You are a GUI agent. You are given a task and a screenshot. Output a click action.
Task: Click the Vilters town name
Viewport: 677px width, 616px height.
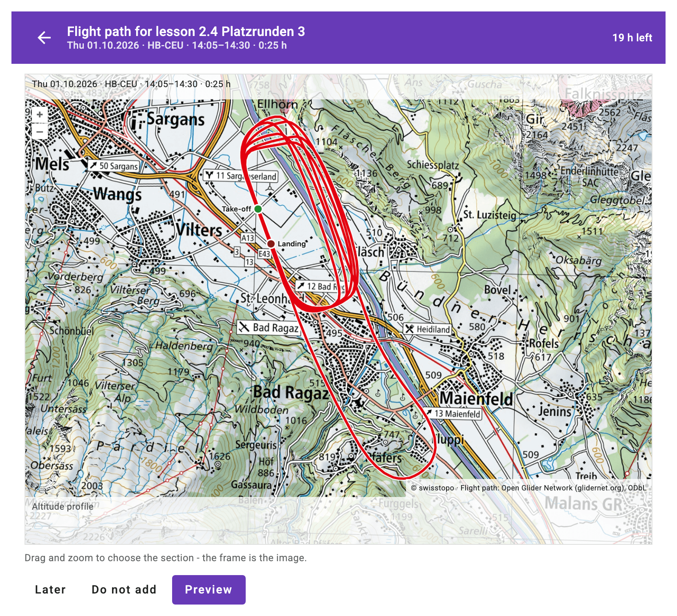(199, 230)
